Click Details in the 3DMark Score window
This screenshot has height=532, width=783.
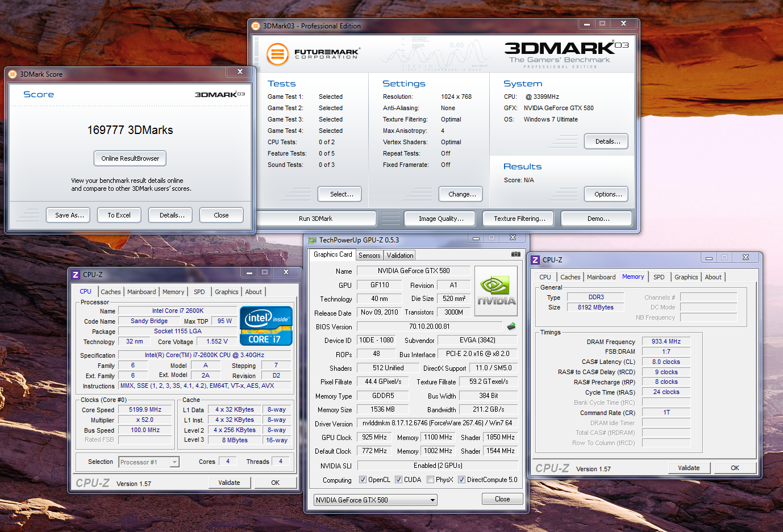click(172, 215)
